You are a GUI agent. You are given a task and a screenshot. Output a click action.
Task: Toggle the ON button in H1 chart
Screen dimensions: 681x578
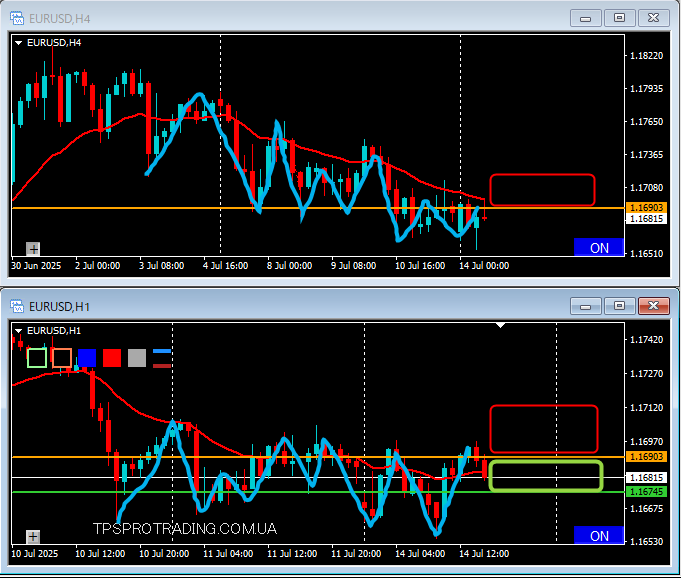pyautogui.click(x=599, y=535)
